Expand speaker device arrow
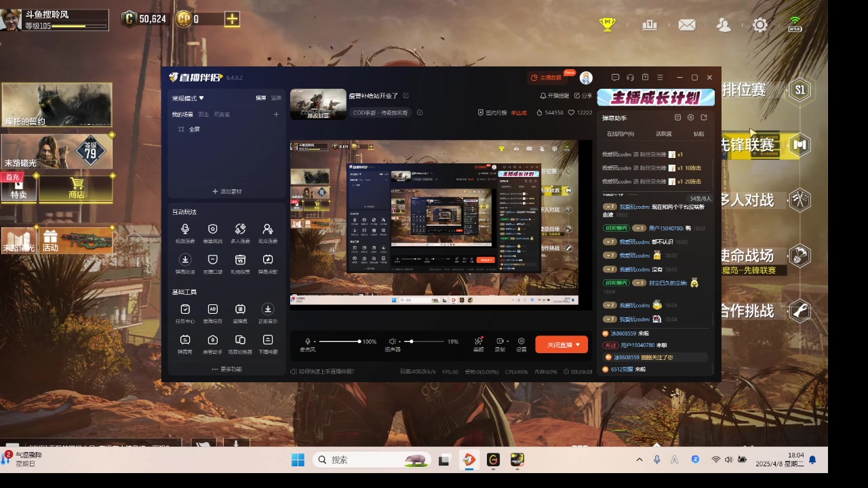The width and height of the screenshot is (868, 488). (400, 342)
